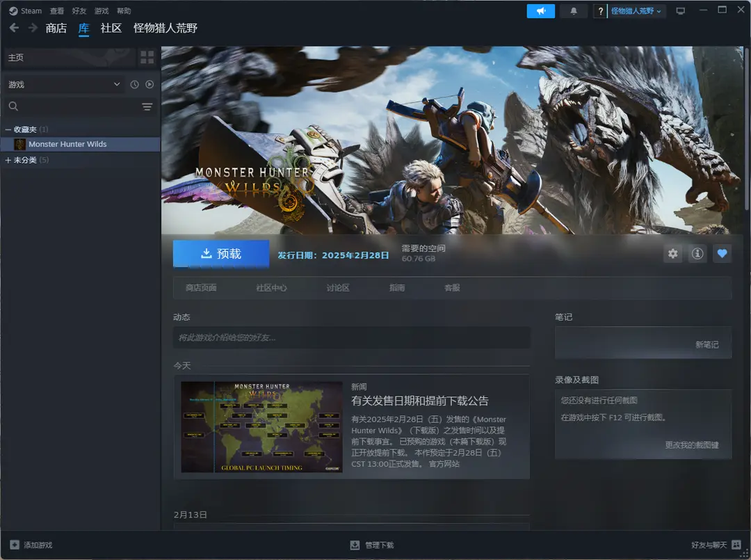Viewport: 751px width, 560px height.
Task: Click the 官方网站 link in news text
Action: [444, 464]
